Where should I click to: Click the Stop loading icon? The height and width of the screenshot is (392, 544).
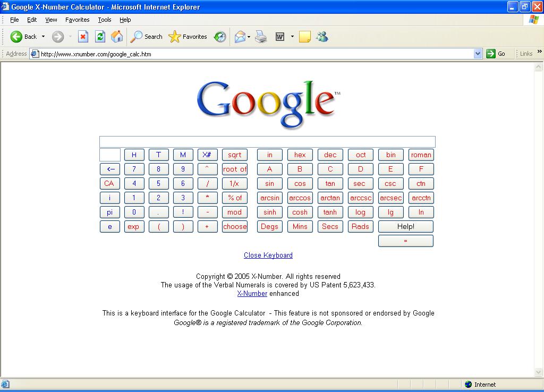click(83, 37)
